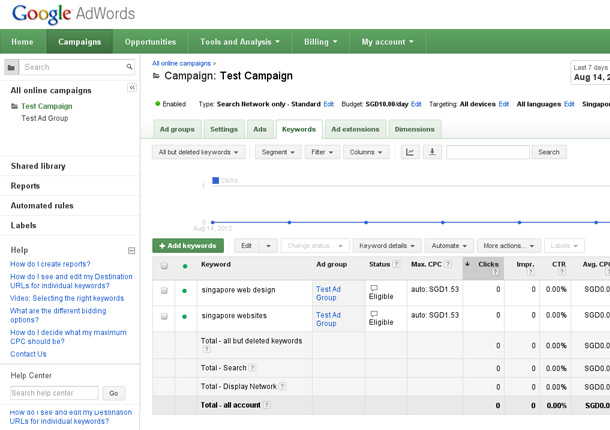610x430 pixels.
Task: Check the select-all keywords checkbox
Action: coord(164,266)
